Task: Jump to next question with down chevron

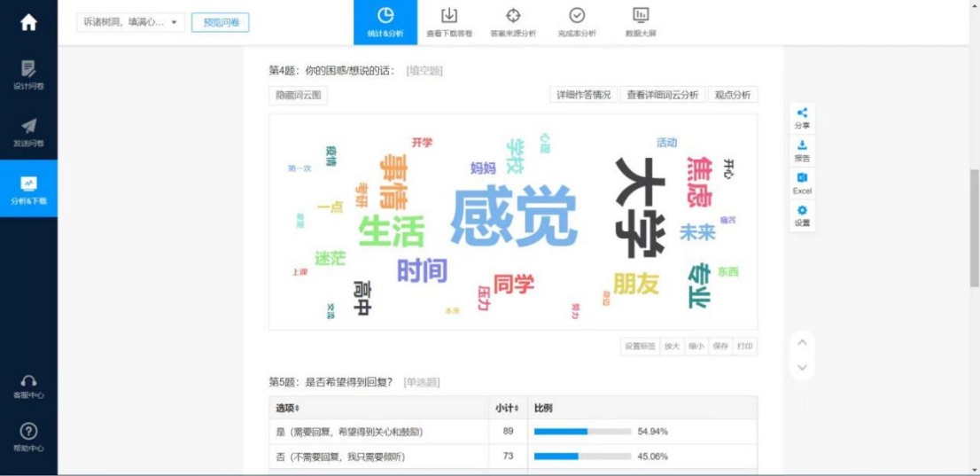Action: point(802,367)
